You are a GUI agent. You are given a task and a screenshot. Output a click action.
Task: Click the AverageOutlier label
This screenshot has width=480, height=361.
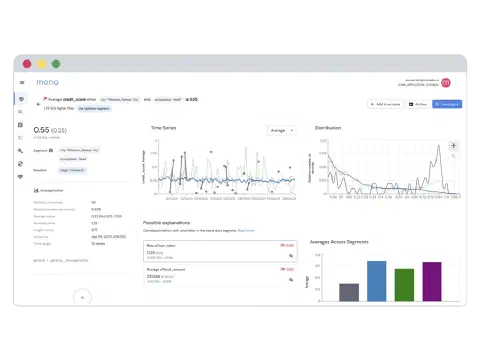tap(52, 191)
